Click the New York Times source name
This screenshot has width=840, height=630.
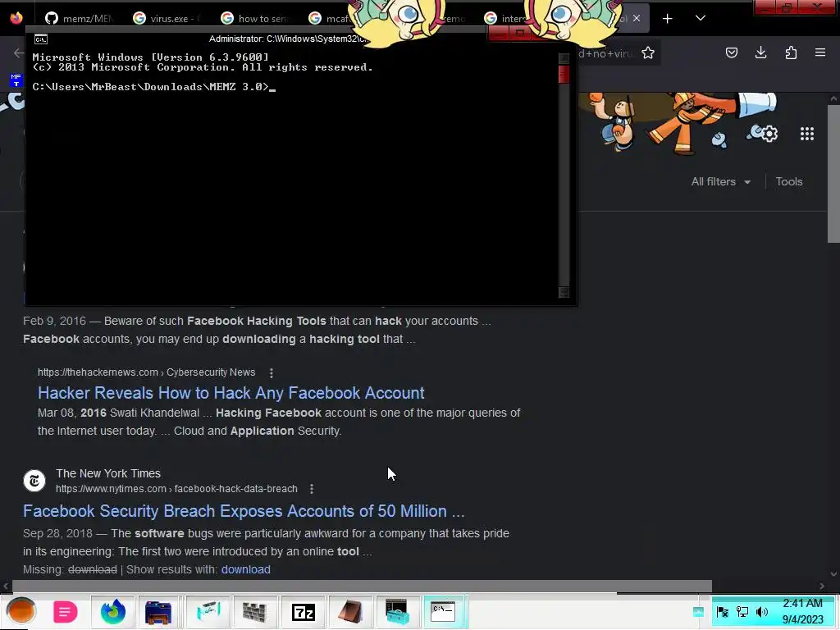point(108,473)
